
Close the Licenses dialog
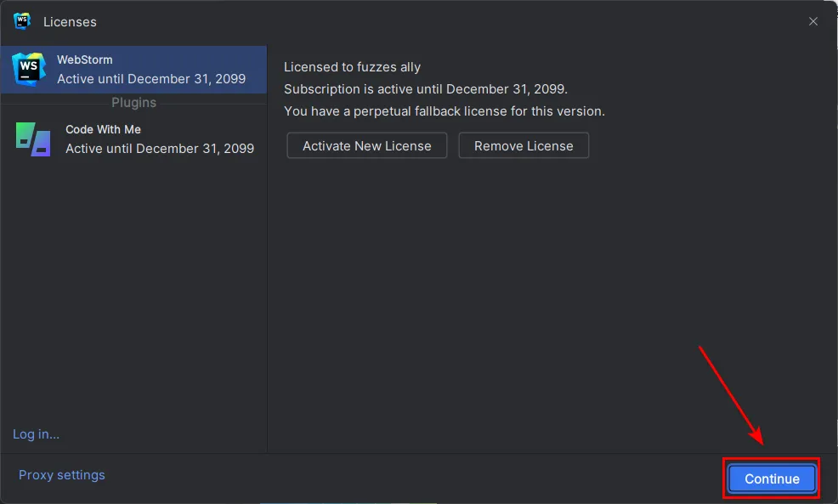click(813, 21)
